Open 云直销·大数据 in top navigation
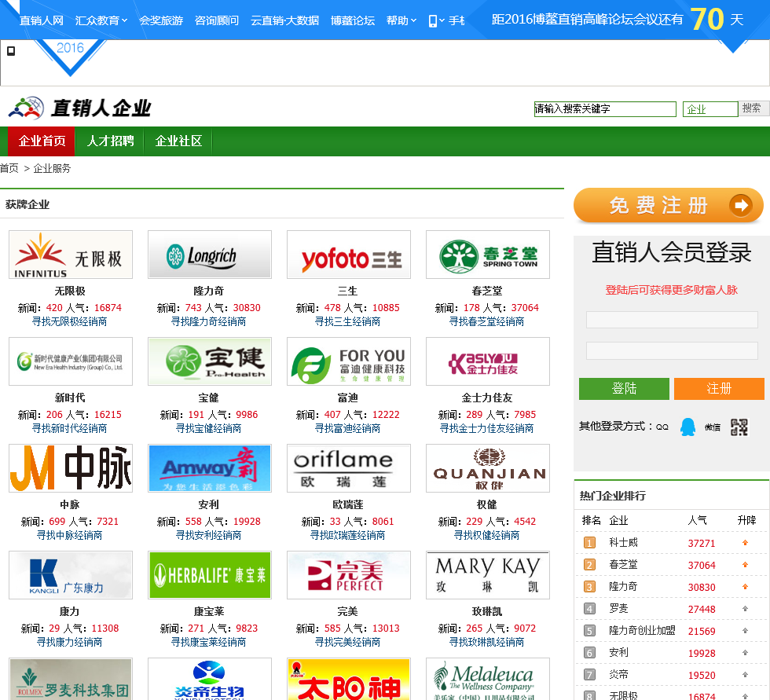The image size is (770, 700). click(x=284, y=20)
